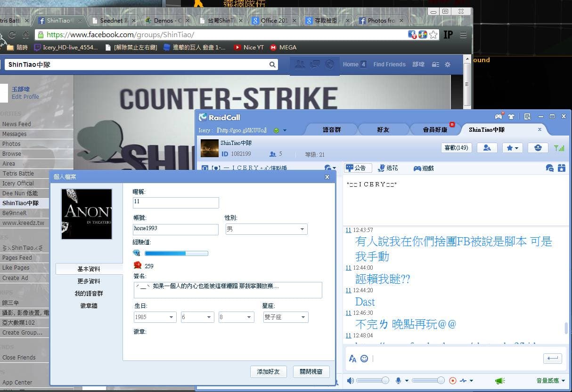Screen dimensions: 572x392
Task: Click the font style icon in chat input
Action: [x=352, y=359]
